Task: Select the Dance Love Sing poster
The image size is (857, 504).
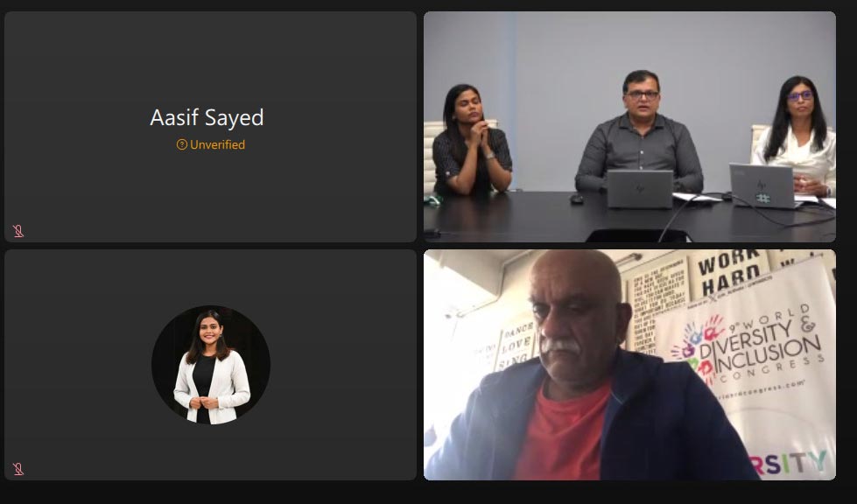Action: pos(516,345)
